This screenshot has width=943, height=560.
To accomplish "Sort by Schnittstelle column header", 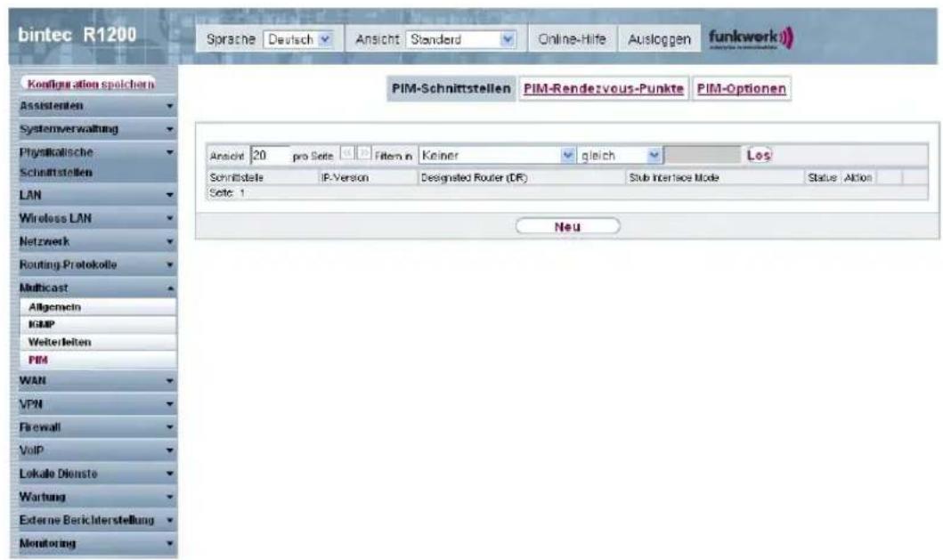I will click(237, 177).
